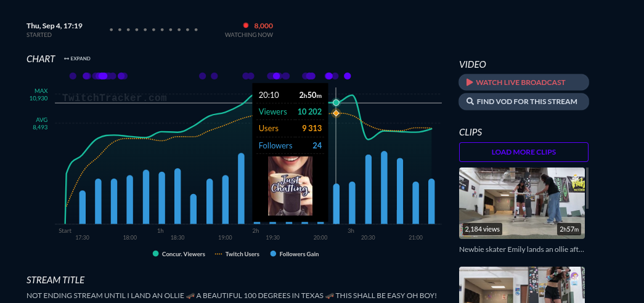Click the Users 9 313 tooltip row

(290, 129)
